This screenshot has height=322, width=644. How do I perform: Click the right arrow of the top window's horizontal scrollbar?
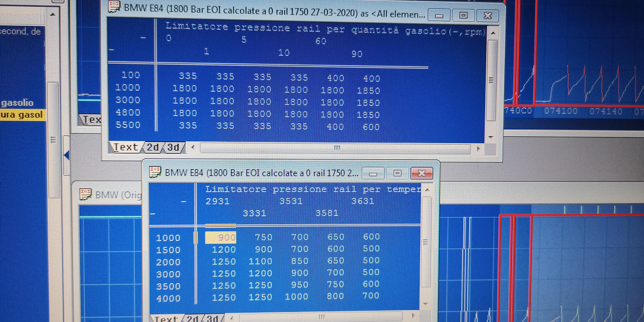[478, 149]
